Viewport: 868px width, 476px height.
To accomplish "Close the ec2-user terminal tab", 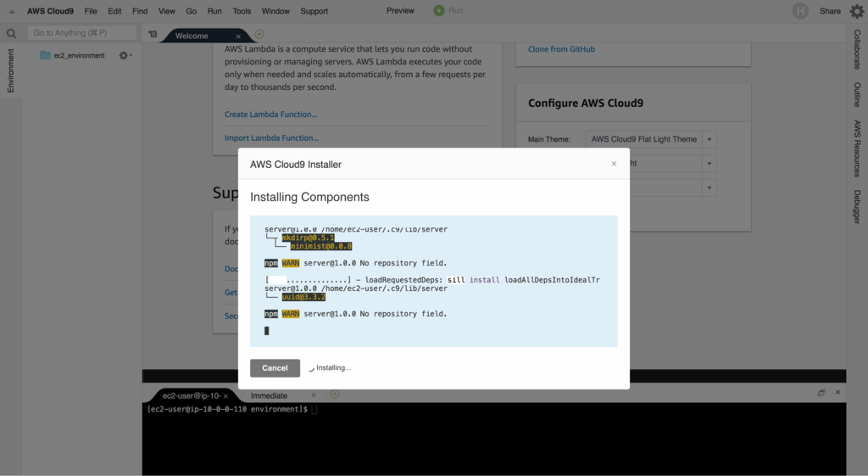I will pos(225,396).
